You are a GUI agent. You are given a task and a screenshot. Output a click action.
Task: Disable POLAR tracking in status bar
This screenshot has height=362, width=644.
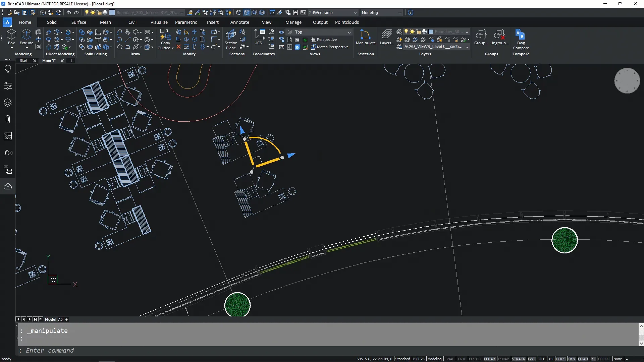[x=489, y=359]
